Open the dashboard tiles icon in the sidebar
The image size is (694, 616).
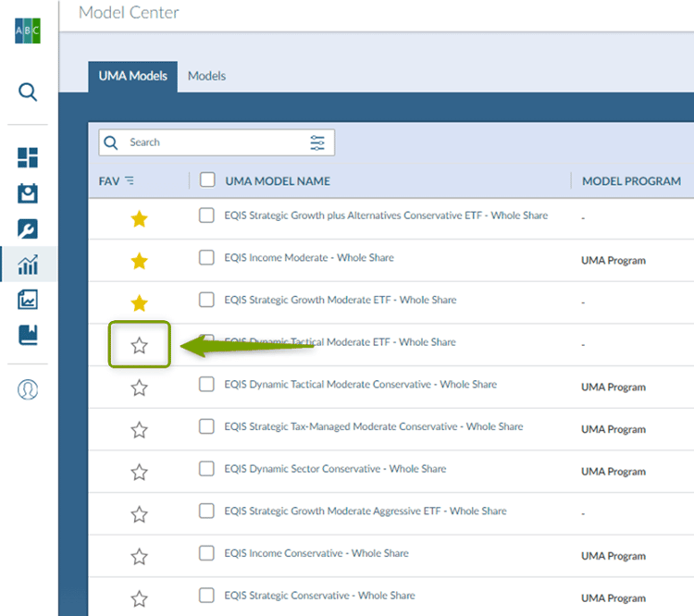coord(28,157)
